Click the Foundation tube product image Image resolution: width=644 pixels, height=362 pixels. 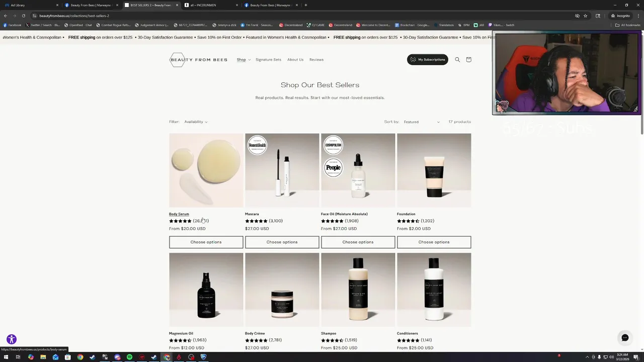[434, 170]
